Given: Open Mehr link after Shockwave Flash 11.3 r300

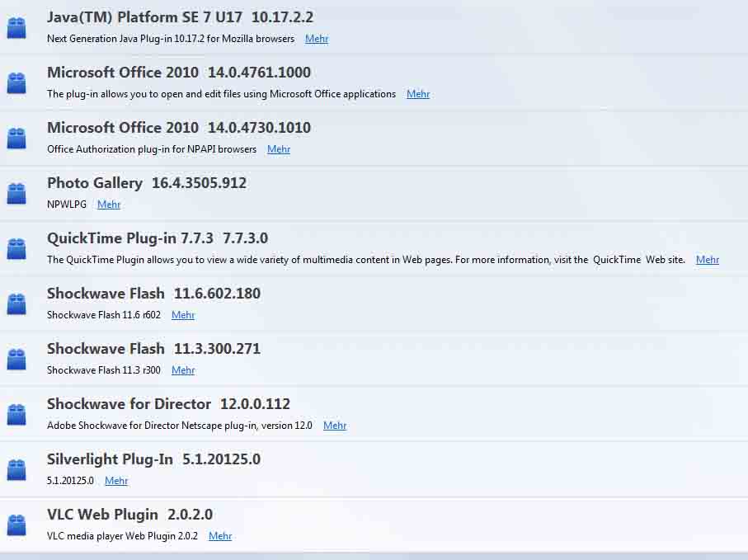Looking at the screenshot, I should [x=183, y=370].
